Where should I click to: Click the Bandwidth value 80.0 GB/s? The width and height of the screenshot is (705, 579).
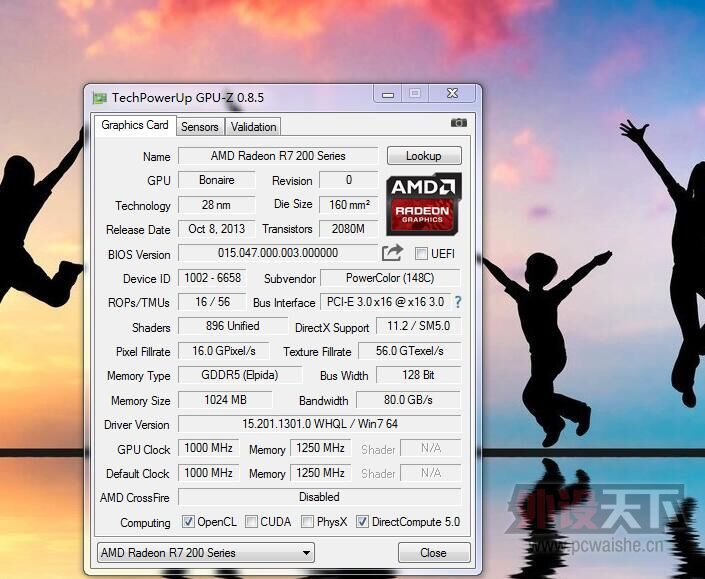[x=408, y=400]
